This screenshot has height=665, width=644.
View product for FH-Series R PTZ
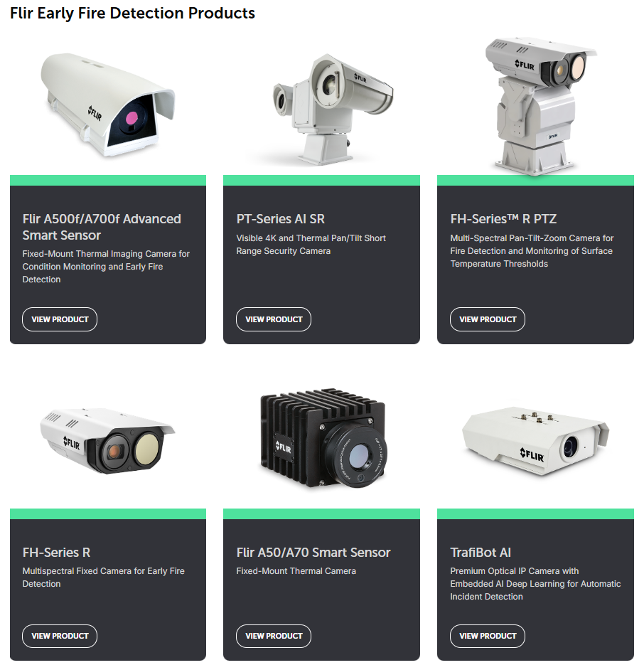coord(488,319)
